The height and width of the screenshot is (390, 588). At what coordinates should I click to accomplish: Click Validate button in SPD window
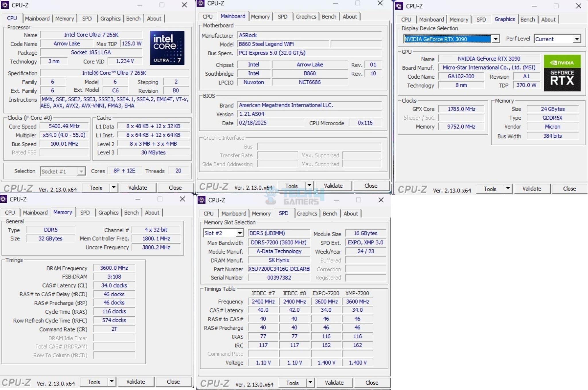334,382
